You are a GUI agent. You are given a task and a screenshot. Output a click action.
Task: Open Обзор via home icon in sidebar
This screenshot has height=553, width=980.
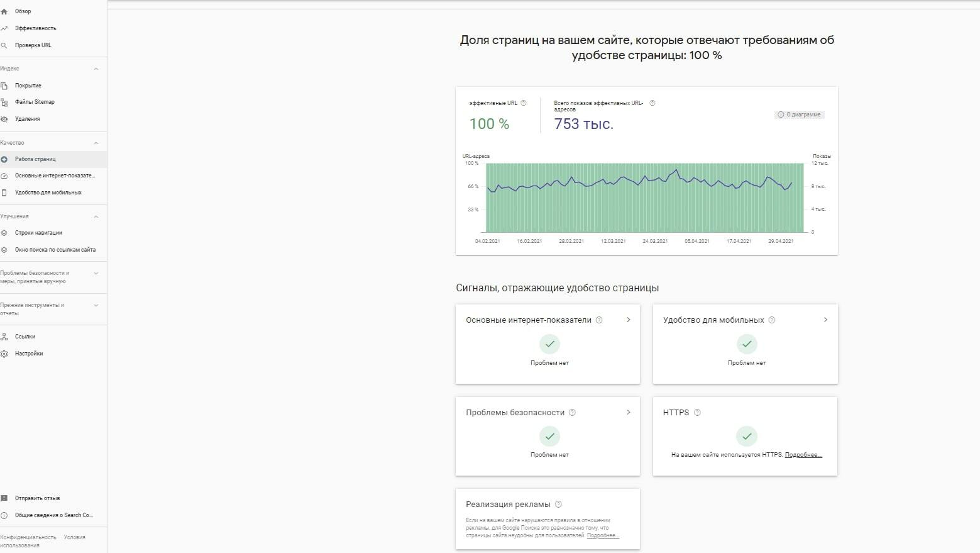click(4, 11)
